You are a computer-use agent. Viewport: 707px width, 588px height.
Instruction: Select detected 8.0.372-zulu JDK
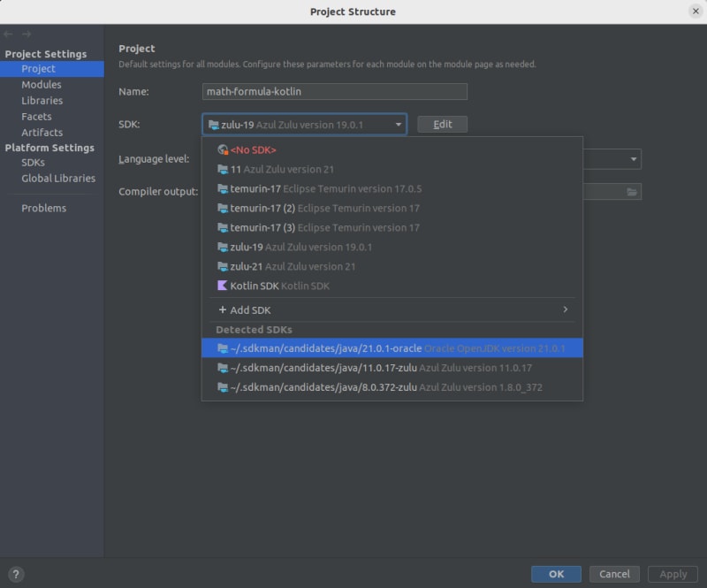392,387
